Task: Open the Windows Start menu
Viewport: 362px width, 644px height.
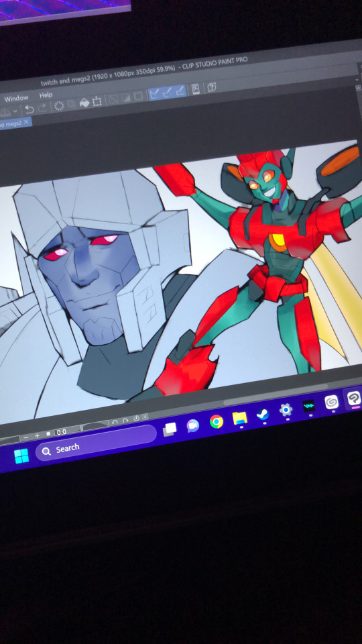Action: pyautogui.click(x=21, y=456)
